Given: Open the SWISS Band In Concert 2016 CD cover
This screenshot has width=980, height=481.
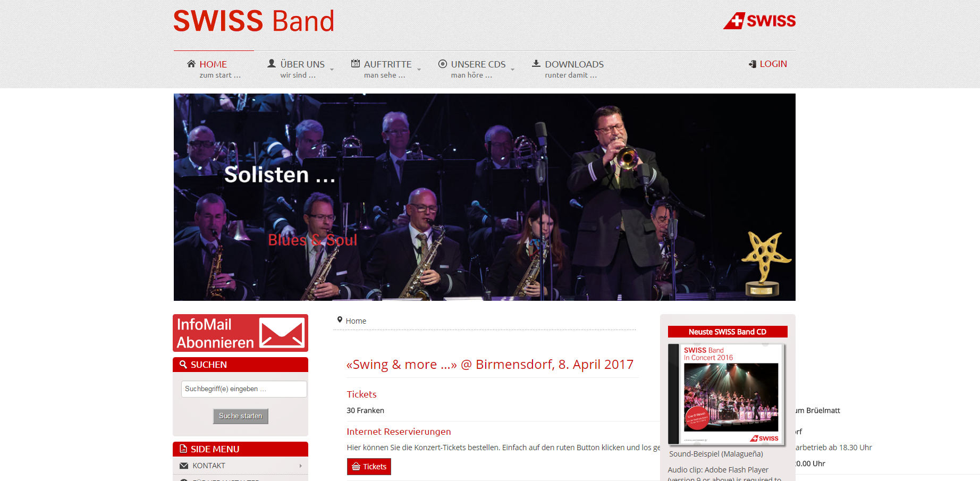Looking at the screenshot, I should pyautogui.click(x=727, y=394).
